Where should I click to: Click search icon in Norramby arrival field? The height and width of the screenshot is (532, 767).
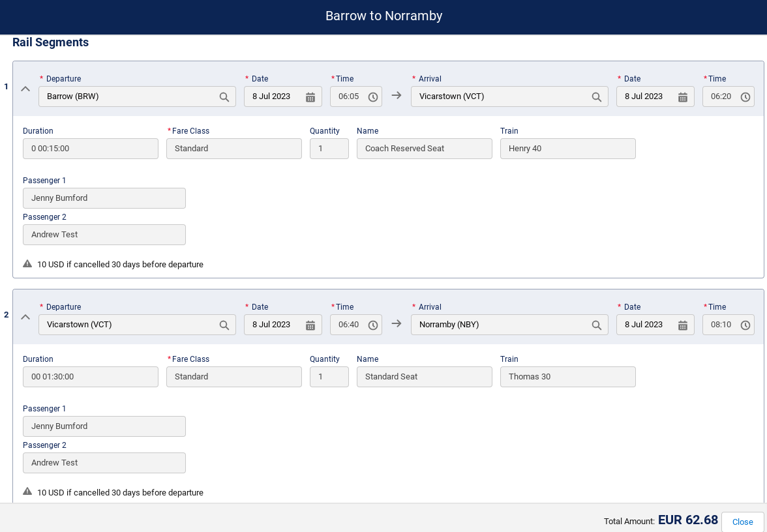coord(596,325)
